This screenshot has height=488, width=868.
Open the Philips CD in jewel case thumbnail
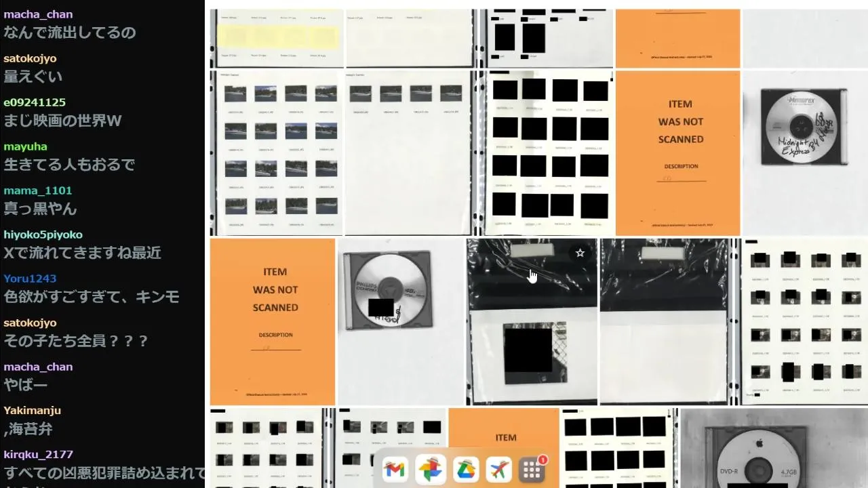click(x=401, y=321)
